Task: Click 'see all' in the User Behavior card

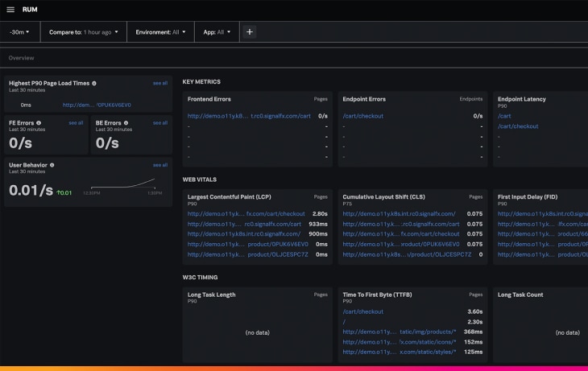Action: tap(160, 165)
